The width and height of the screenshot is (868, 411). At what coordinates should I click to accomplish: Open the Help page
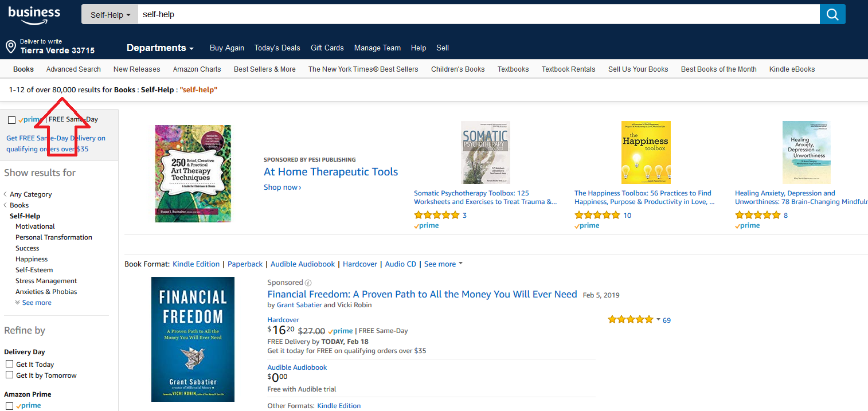(x=419, y=48)
